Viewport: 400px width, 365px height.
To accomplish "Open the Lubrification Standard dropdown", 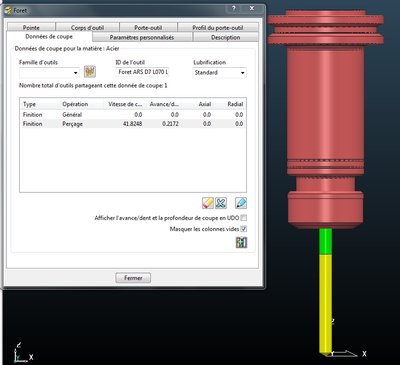I will point(220,72).
